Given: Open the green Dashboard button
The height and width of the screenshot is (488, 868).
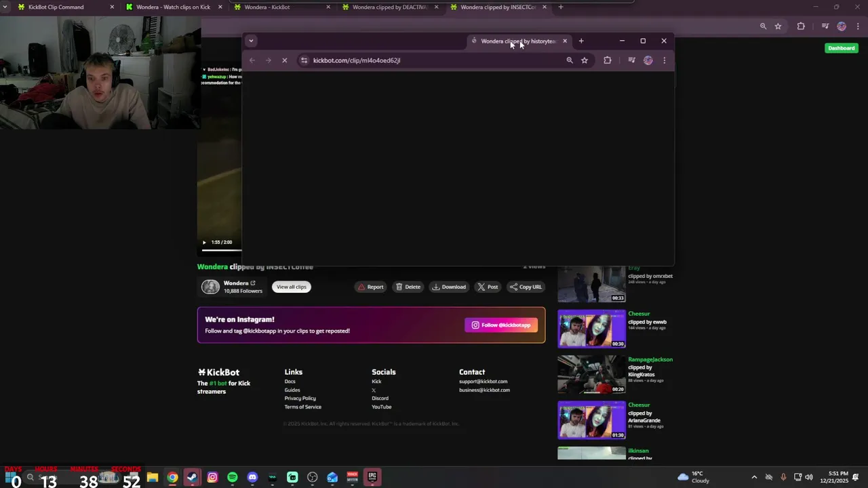Looking at the screenshot, I should pos(841,48).
